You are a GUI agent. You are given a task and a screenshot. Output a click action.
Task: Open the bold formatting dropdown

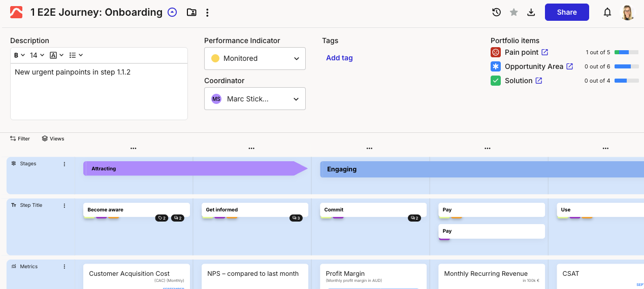pos(19,55)
